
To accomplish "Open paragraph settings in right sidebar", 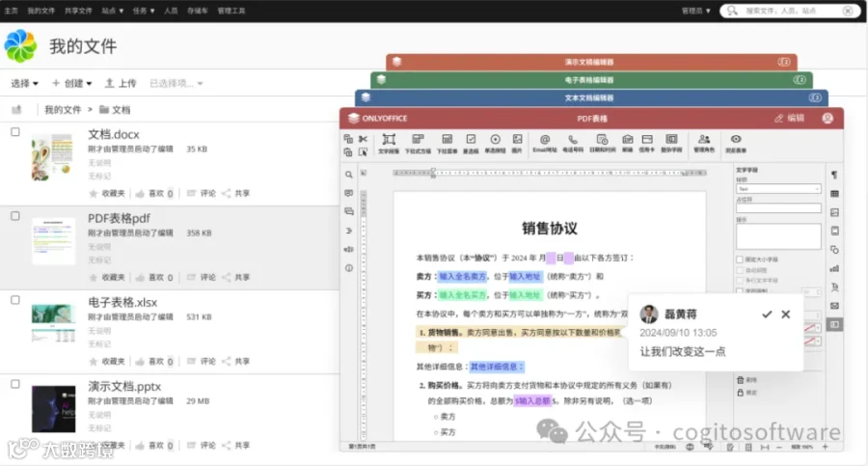I will click(834, 175).
